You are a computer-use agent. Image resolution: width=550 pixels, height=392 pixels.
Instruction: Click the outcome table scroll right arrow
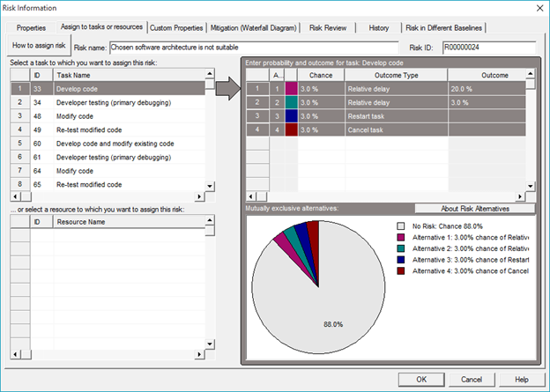[520, 196]
